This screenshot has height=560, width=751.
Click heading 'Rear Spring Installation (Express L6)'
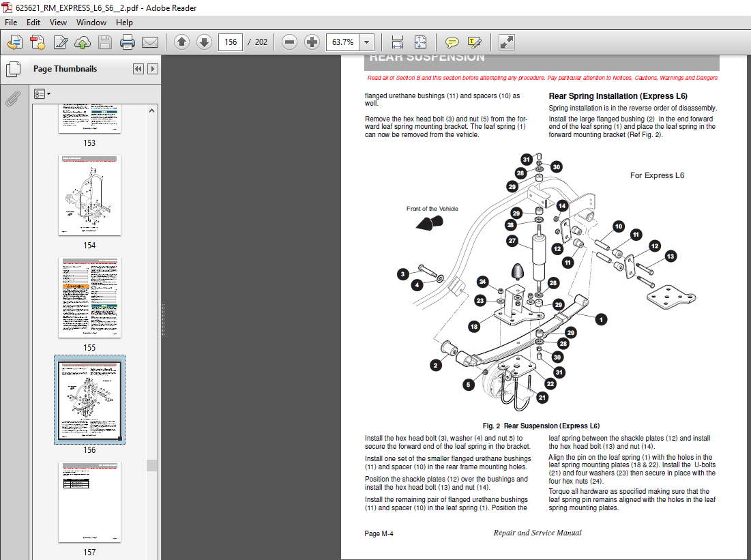tap(618, 96)
